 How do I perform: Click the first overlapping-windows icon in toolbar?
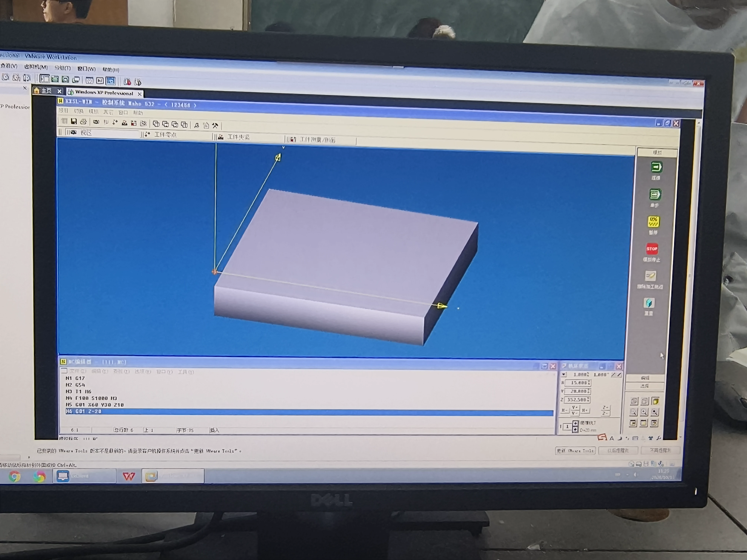156,124
